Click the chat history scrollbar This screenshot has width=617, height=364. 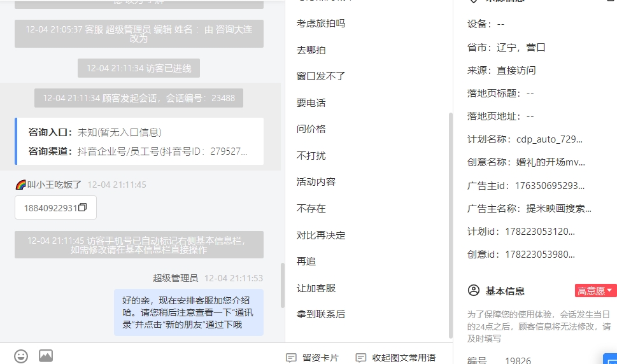[x=282, y=285]
